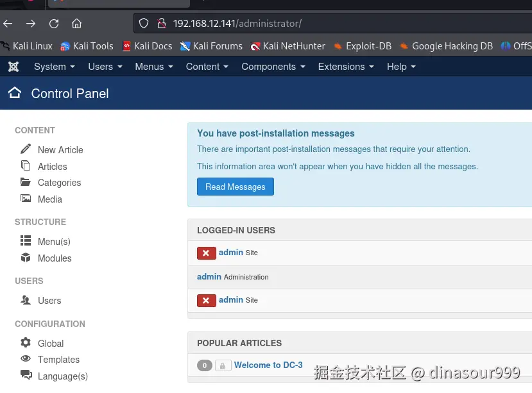Open the Users dropdown menu
This screenshot has height=393, width=532.
click(x=105, y=67)
